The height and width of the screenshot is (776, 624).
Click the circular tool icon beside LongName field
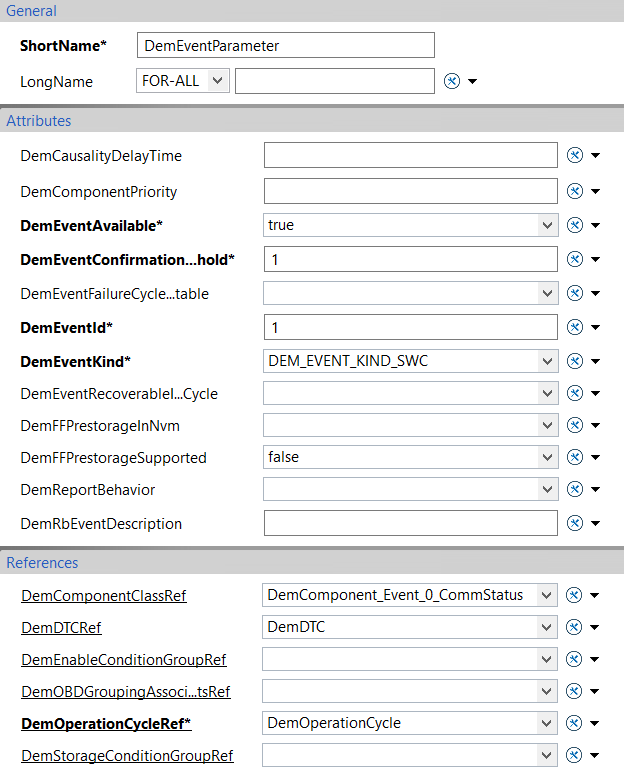[452, 81]
